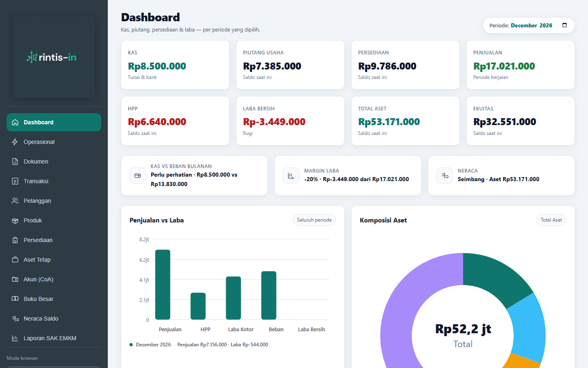
Task: Click the wallet icon in Kas vs Beban card
Action: (138, 175)
